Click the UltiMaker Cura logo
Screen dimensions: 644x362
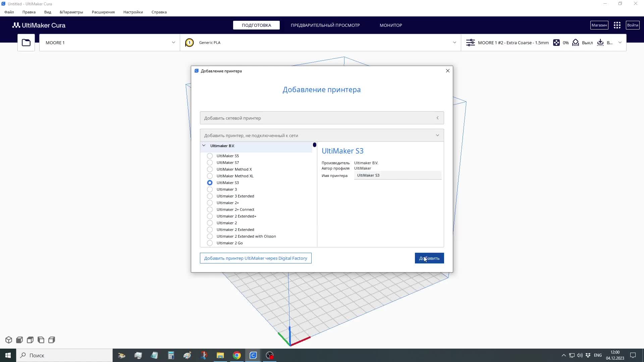coord(39,25)
